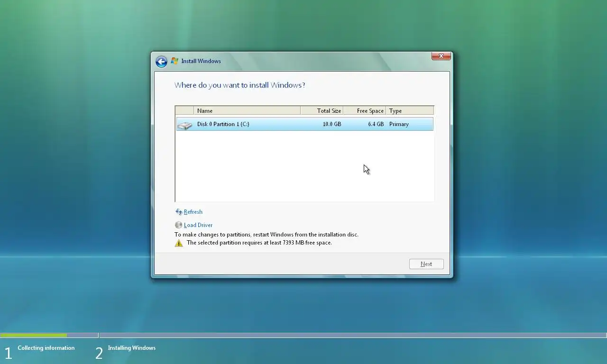The image size is (607, 364).
Task: Click the 7393 MB free space warning text
Action: click(259, 243)
